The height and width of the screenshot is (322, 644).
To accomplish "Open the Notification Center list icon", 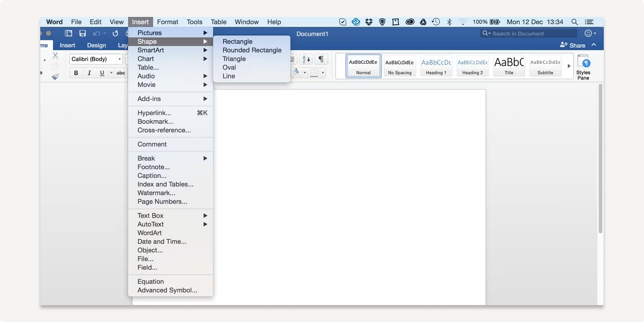I will click(x=589, y=22).
